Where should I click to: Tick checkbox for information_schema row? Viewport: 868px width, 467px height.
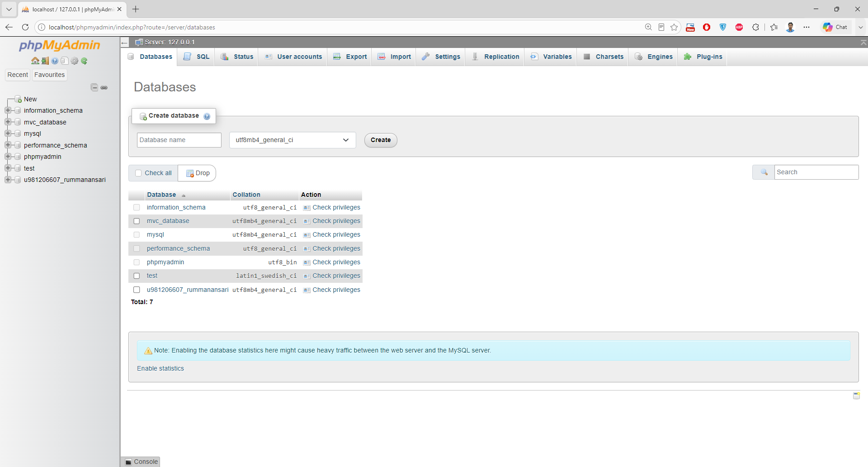click(x=137, y=207)
